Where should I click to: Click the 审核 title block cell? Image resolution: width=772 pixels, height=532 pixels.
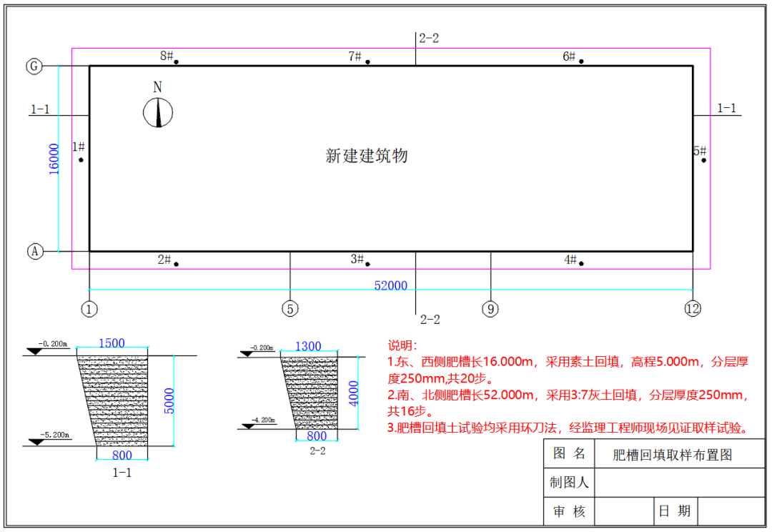569,511
